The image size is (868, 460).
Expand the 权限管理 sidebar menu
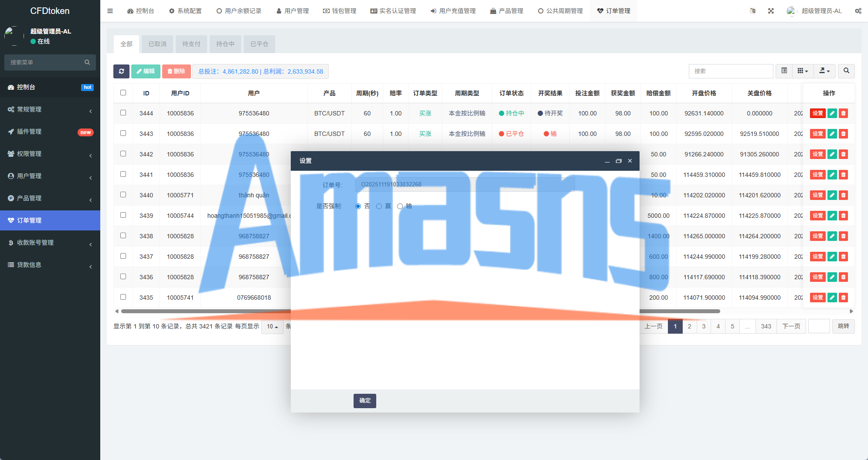[x=50, y=154]
